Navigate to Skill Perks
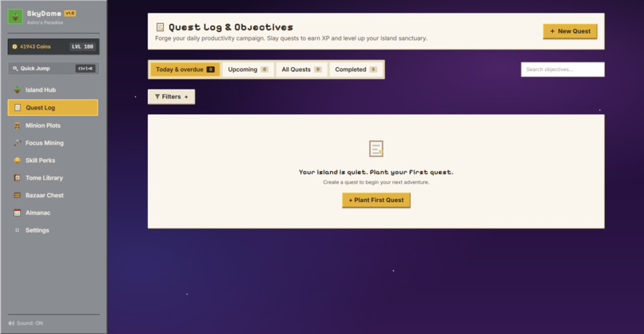 click(x=53, y=161)
